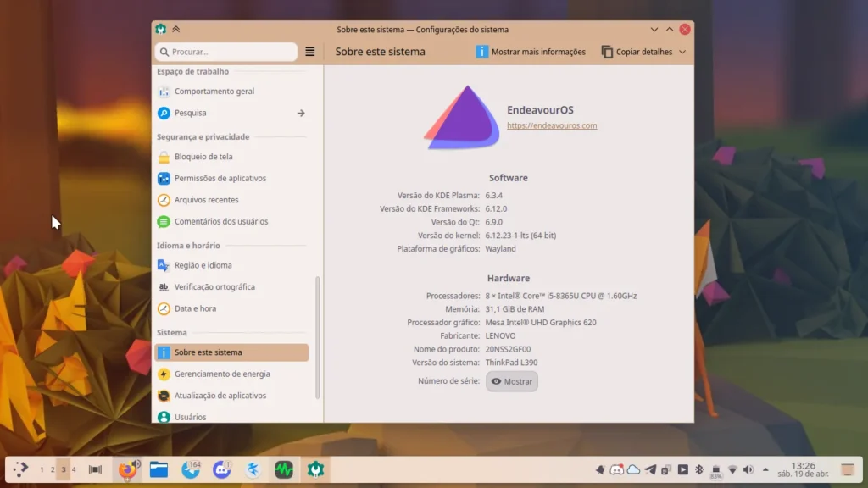The height and width of the screenshot is (488, 868).
Task: Click the ThinkPad L390 value
Action: coord(511,363)
